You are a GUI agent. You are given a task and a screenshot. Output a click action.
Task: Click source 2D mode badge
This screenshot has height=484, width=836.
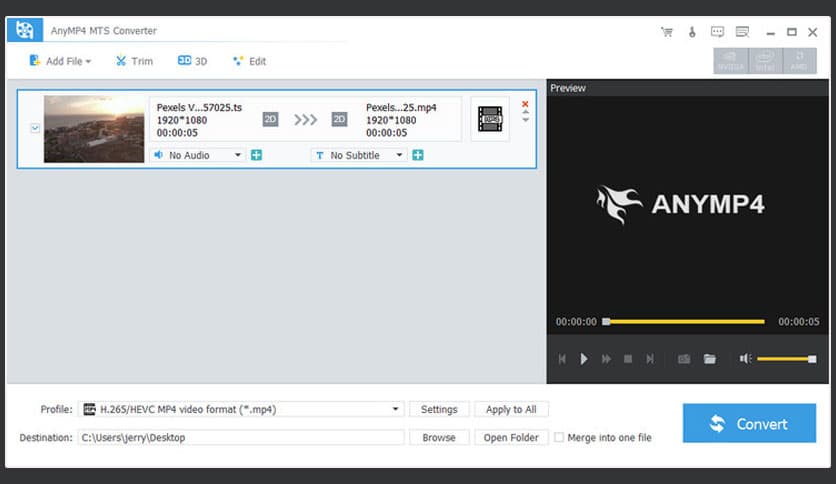270,119
